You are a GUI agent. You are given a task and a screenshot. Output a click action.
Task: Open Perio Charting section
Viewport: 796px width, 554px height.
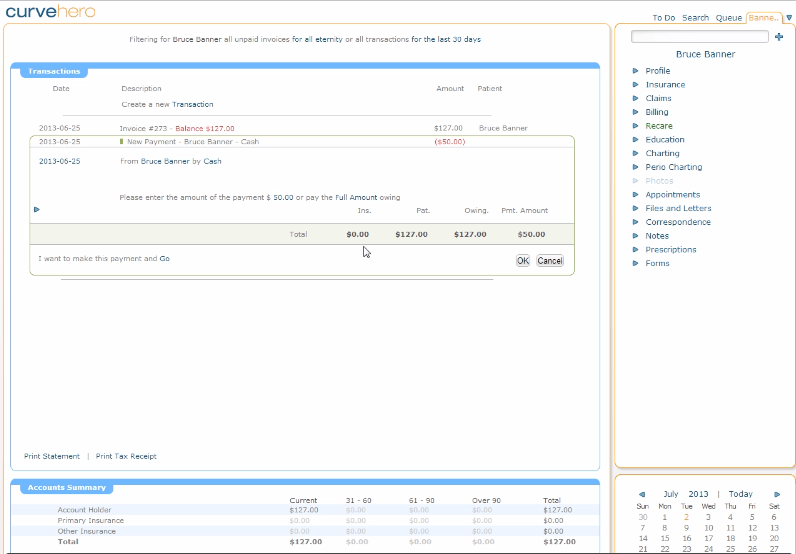pos(674,167)
